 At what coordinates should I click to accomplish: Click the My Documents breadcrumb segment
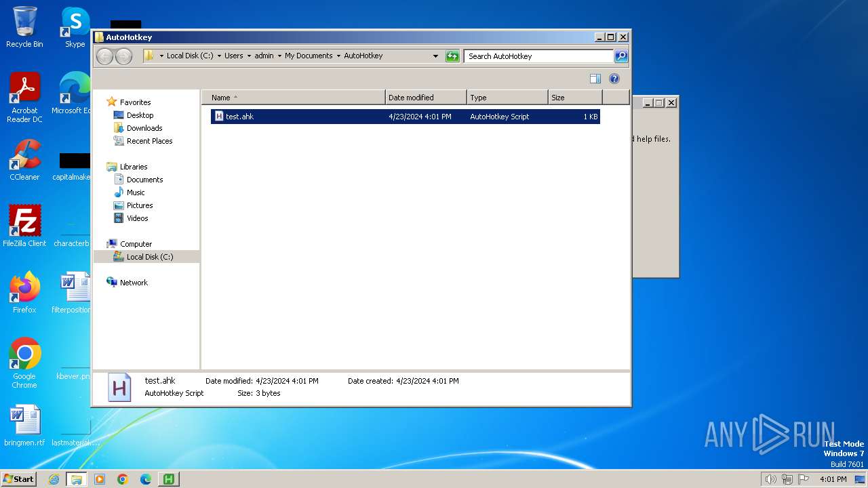pos(309,56)
